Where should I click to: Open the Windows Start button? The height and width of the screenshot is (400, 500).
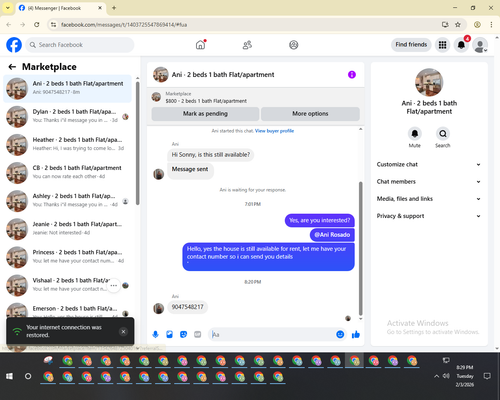tap(9, 376)
